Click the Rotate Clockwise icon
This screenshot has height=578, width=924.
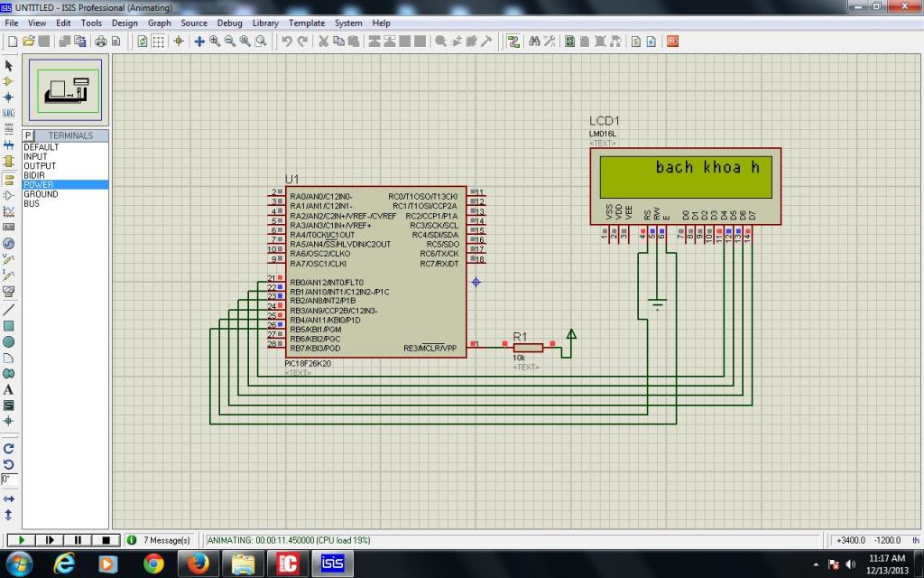pos(9,448)
